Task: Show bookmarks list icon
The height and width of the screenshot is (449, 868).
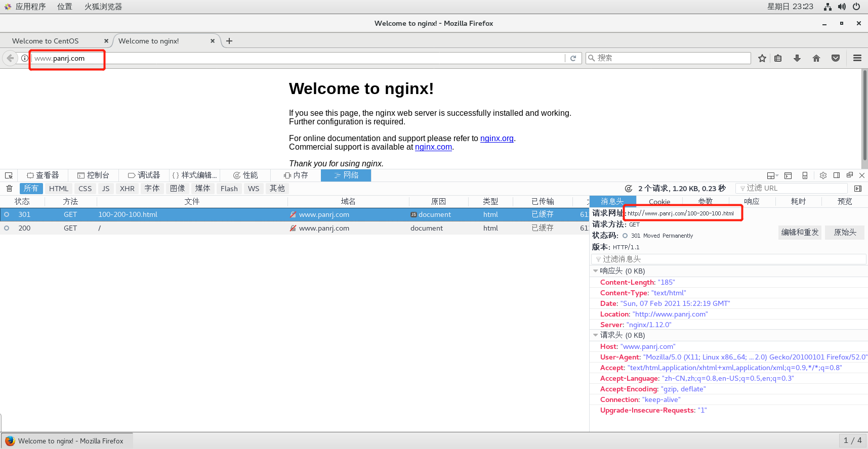Action: click(778, 58)
